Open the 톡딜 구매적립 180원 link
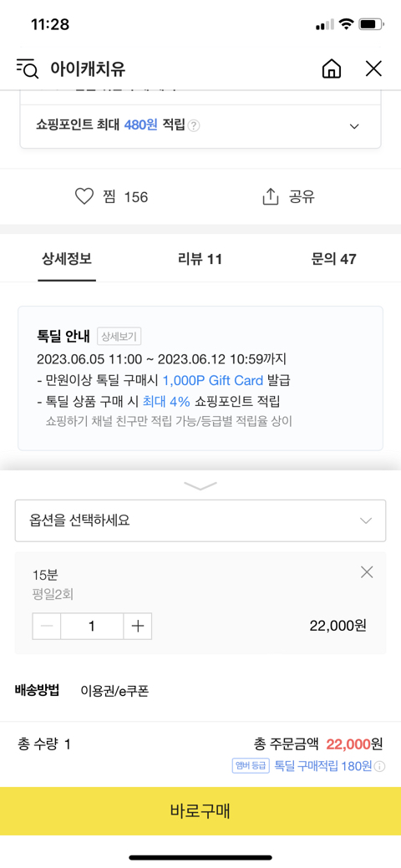401x868 pixels. pyautogui.click(x=323, y=767)
